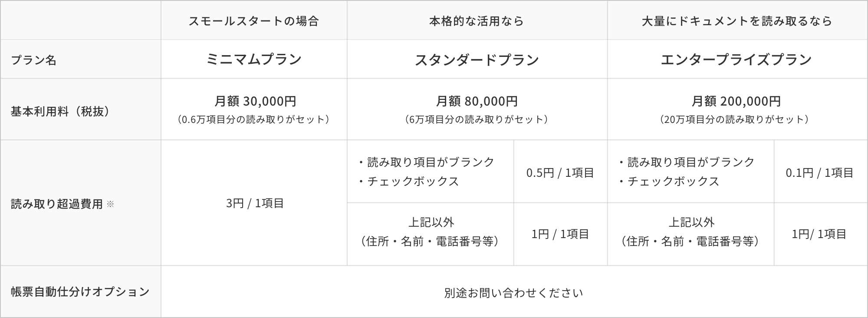The width and height of the screenshot is (868, 318).
Task: Select the エンタープライズプラン plan name
Action: point(736,60)
